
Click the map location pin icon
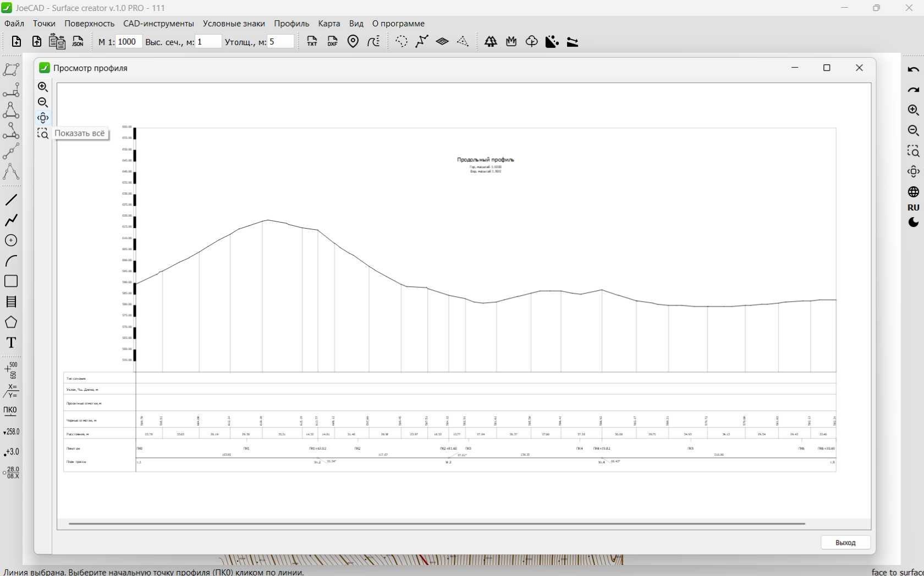tap(353, 42)
